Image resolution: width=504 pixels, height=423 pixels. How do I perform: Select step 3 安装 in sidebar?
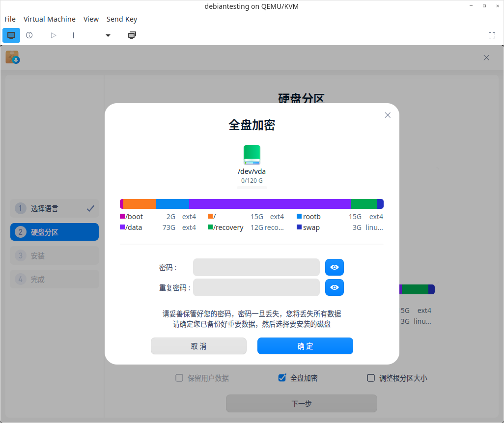(x=55, y=256)
